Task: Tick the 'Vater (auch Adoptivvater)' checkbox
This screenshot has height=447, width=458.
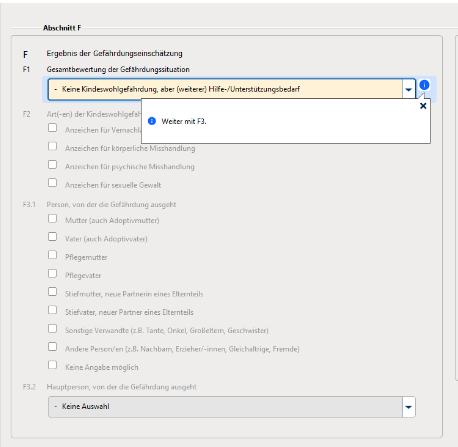Action: [52, 237]
